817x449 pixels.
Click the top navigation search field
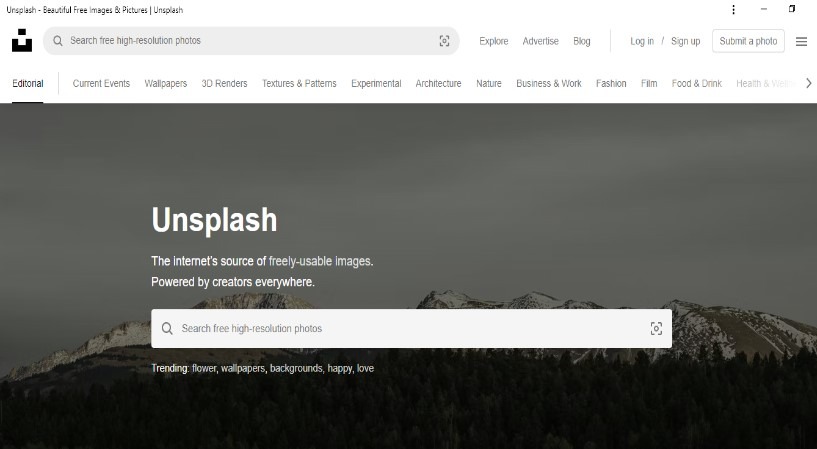(x=250, y=41)
